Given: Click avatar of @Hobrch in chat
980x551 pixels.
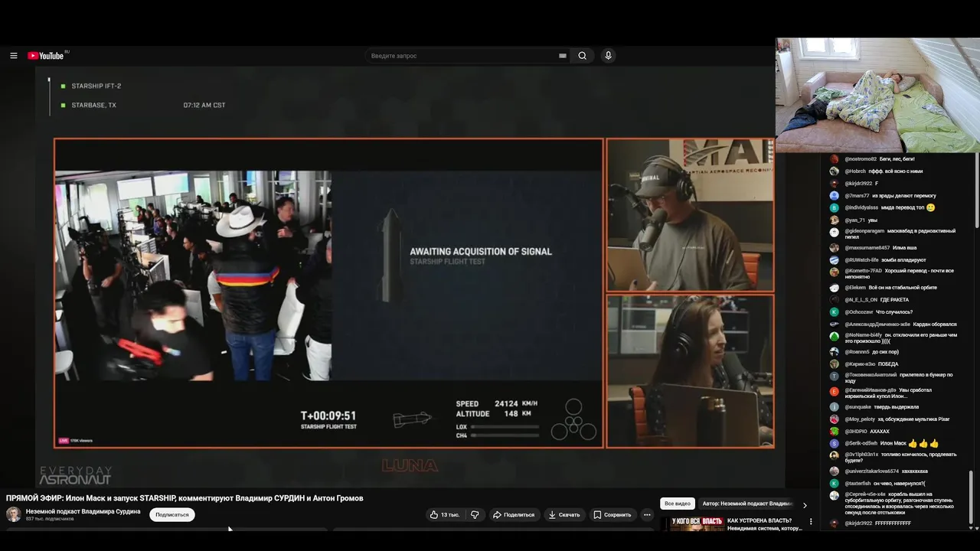Looking at the screenshot, I should (x=835, y=171).
